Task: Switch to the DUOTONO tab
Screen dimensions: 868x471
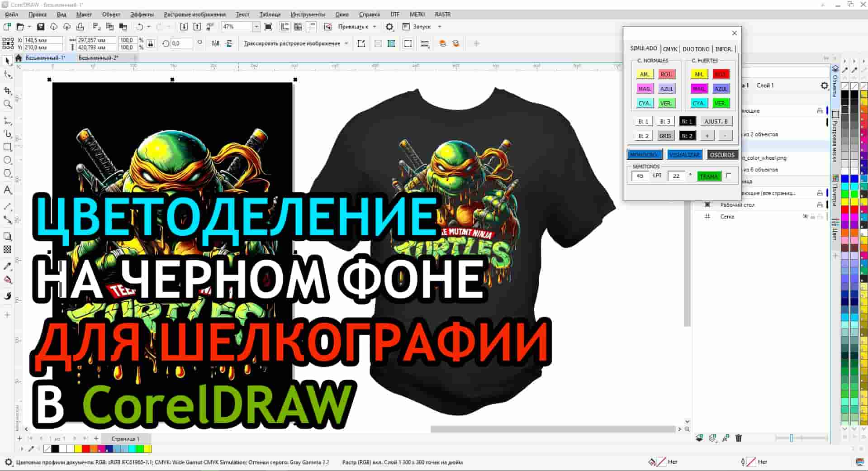Action: [696, 49]
